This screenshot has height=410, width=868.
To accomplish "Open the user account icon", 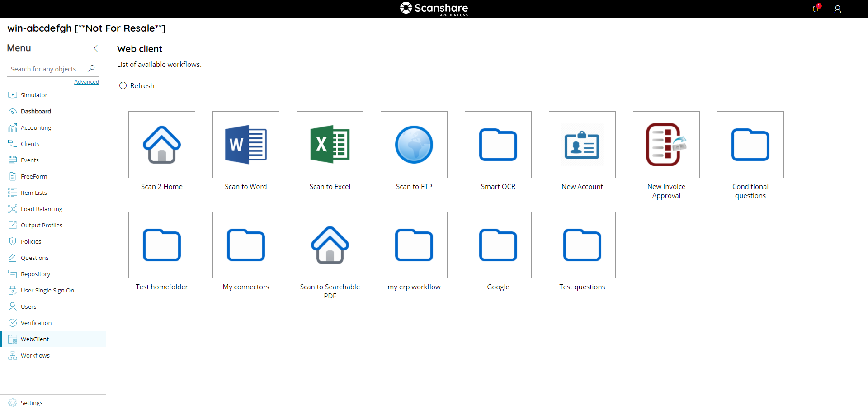I will point(838,9).
